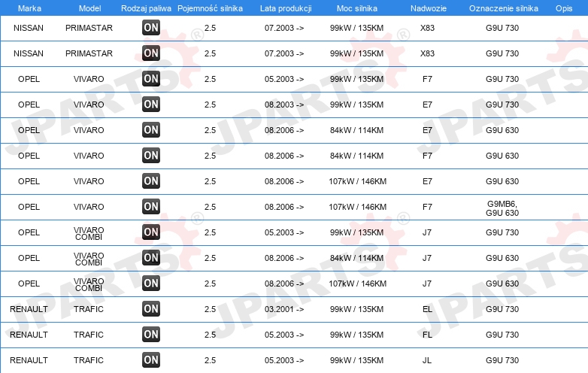Click ON icon for Vivaro Combi 107kW row
The width and height of the screenshot is (588, 373).
pyautogui.click(x=151, y=283)
